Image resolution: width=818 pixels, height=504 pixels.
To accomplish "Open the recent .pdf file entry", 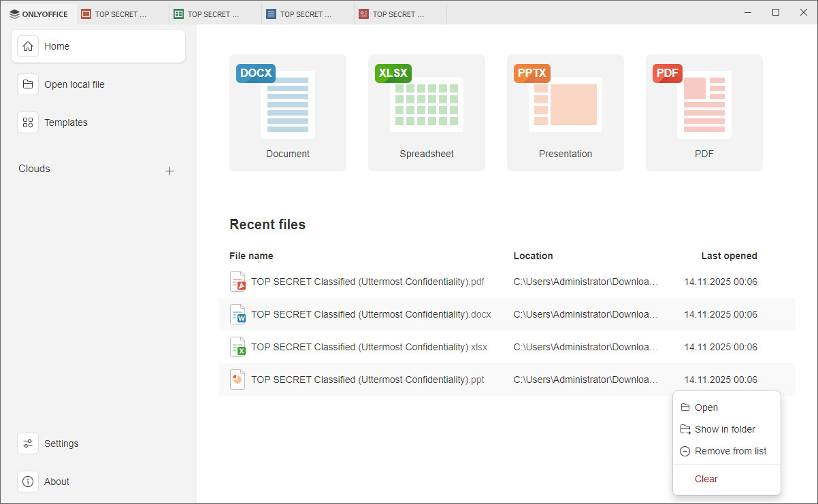I will (x=367, y=282).
